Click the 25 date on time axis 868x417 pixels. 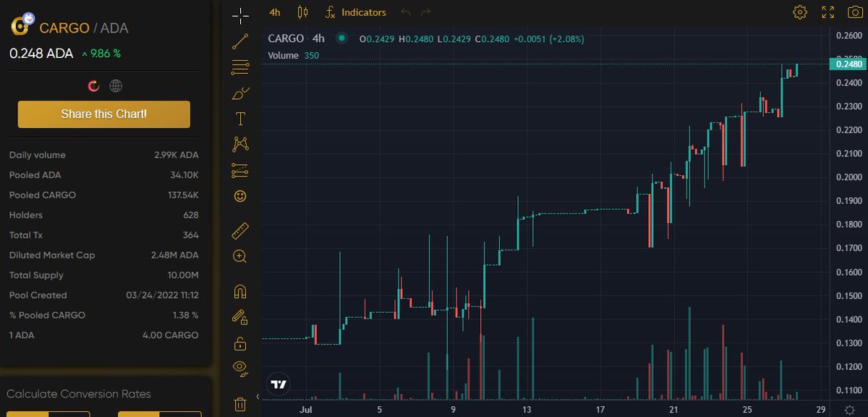tap(747, 410)
